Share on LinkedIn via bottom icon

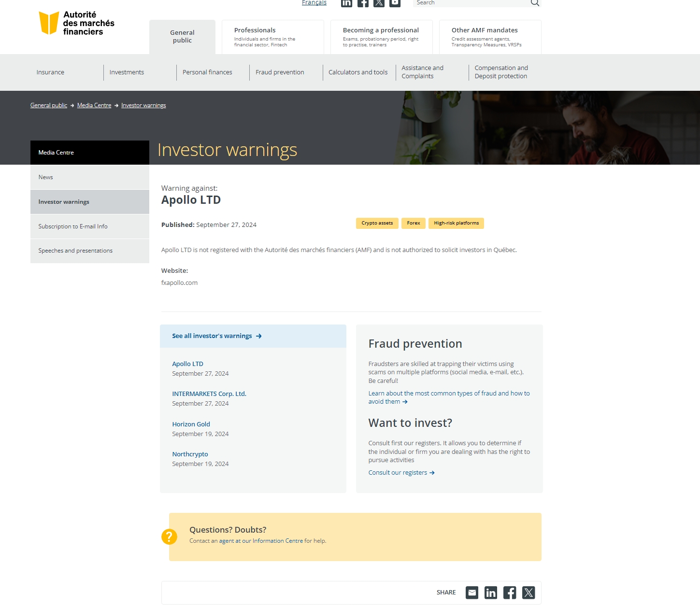click(491, 593)
